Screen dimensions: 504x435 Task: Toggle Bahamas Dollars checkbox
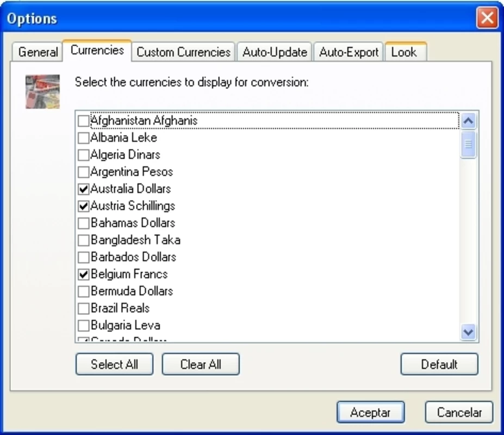(x=84, y=223)
